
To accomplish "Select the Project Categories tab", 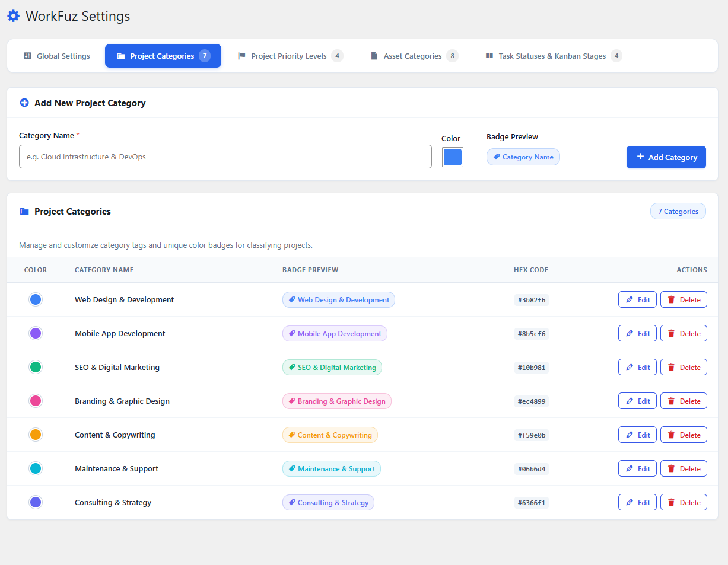I will (163, 56).
